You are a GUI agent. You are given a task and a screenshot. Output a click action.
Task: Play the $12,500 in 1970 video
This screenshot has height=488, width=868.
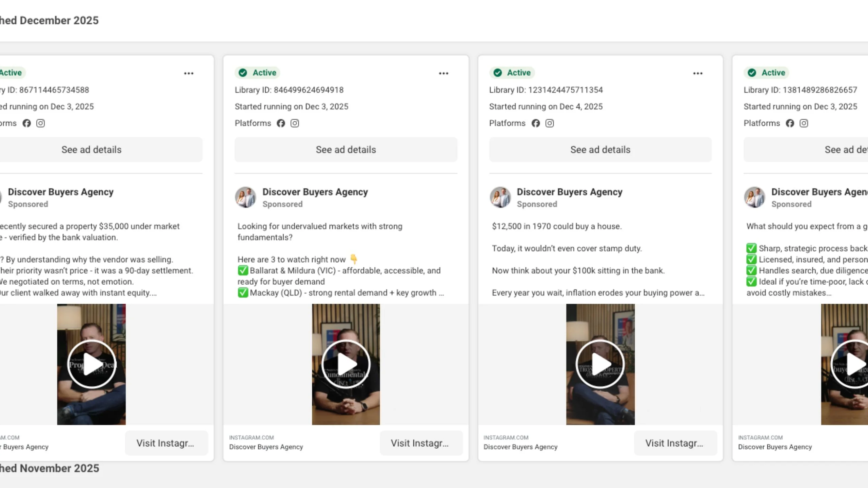600,364
